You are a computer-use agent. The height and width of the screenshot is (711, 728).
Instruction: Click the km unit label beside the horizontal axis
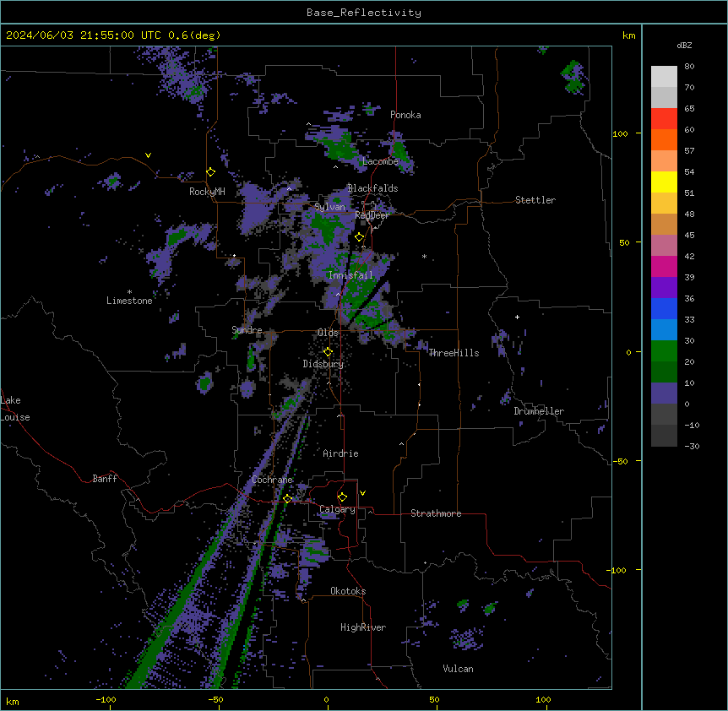click(13, 702)
